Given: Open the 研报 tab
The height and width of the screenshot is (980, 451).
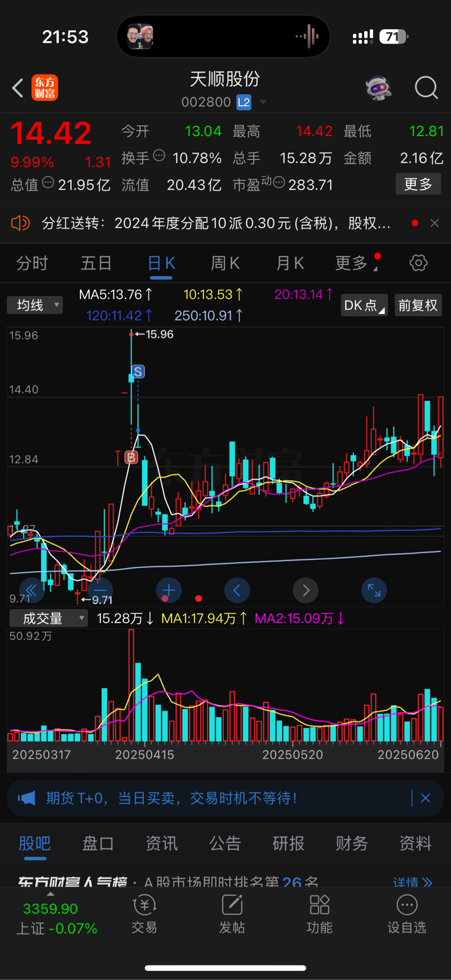Looking at the screenshot, I should click(x=288, y=843).
